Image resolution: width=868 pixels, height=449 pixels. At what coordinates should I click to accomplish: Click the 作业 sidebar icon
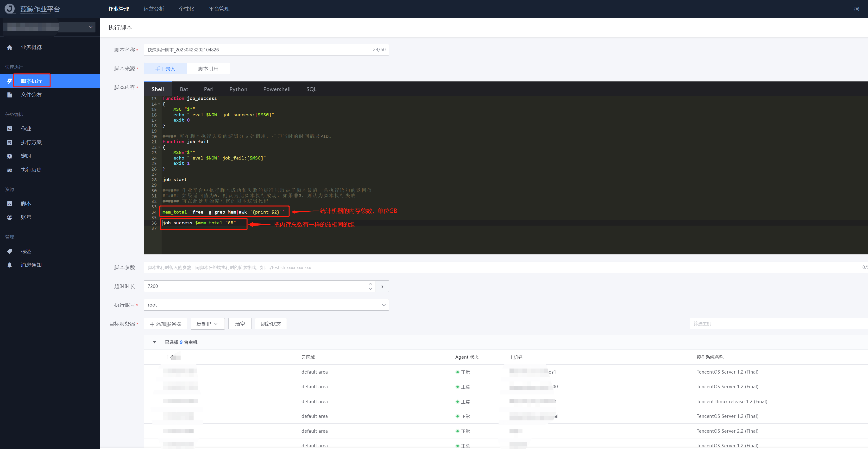[10, 129]
